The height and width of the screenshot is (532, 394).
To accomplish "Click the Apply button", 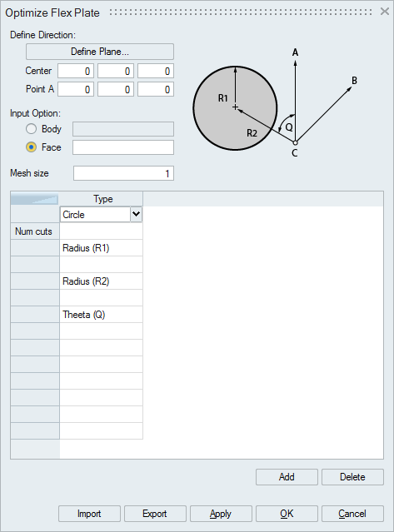I will (221, 514).
